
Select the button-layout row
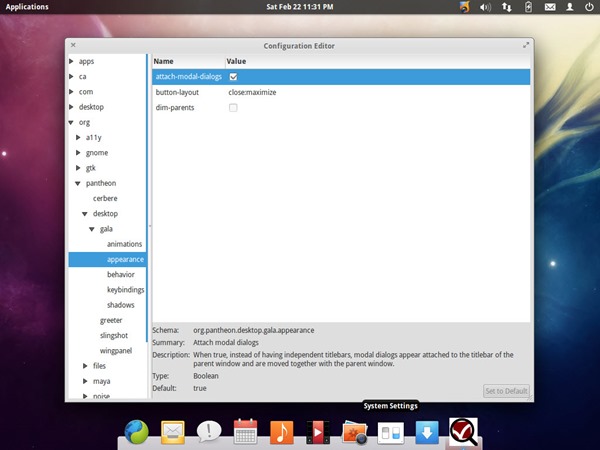[x=341, y=92]
